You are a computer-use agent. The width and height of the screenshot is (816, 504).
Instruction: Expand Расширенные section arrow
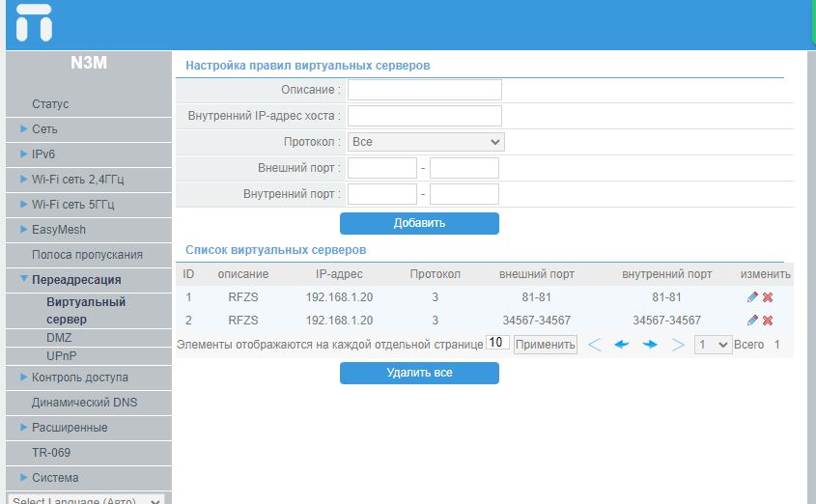point(23,427)
